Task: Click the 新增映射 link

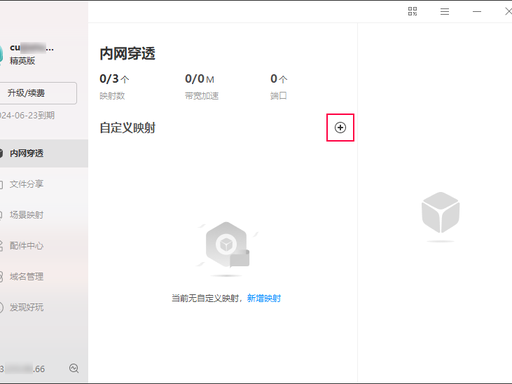Action: (264, 298)
